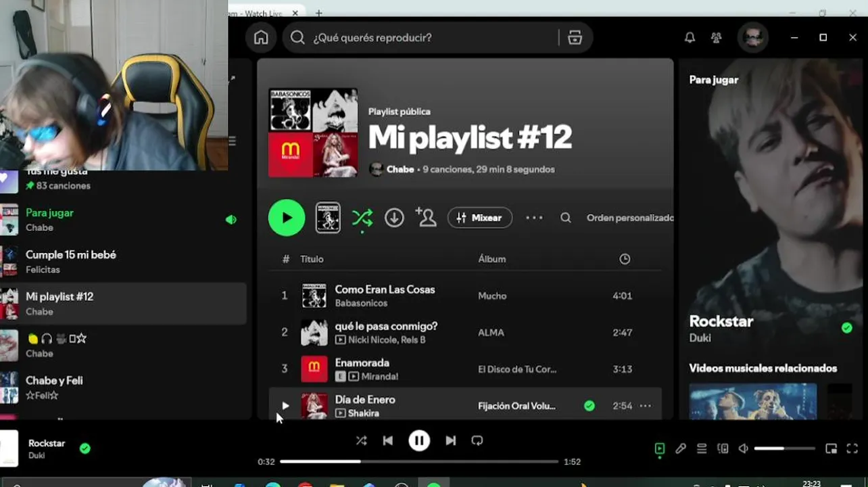Viewport: 868px width, 487px height.
Task: Click Para jugar heading in right panel
Action: pyautogui.click(x=714, y=80)
